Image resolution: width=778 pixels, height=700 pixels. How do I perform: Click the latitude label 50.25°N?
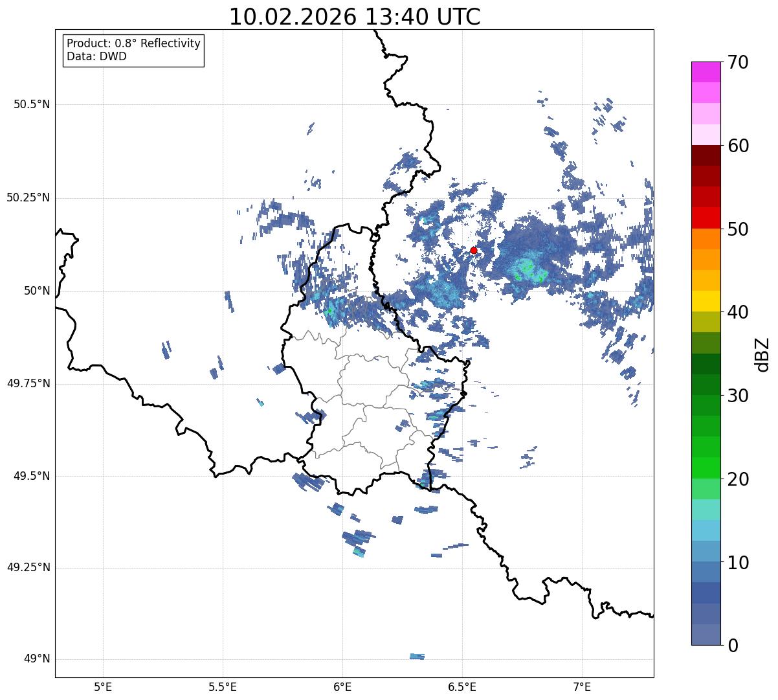[x=28, y=198]
